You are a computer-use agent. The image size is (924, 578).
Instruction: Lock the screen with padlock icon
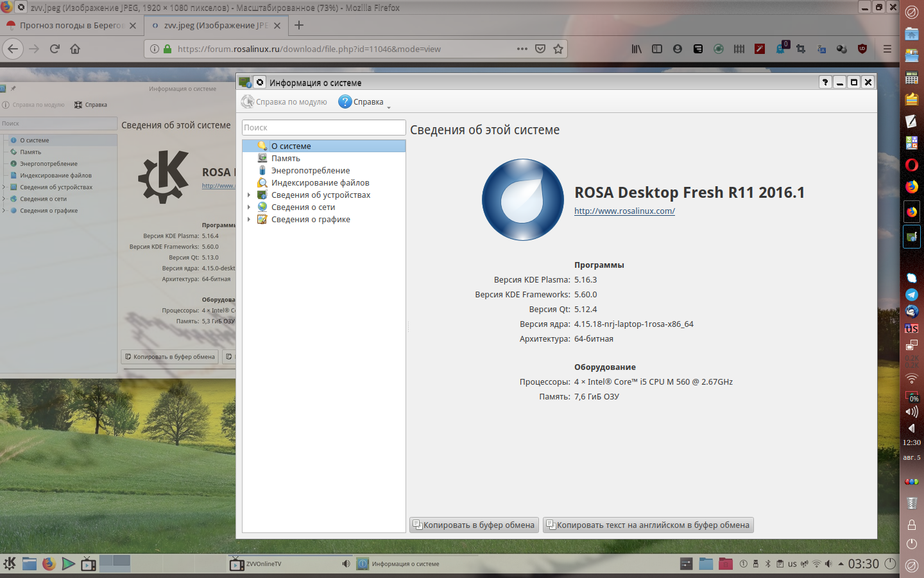tap(912, 525)
